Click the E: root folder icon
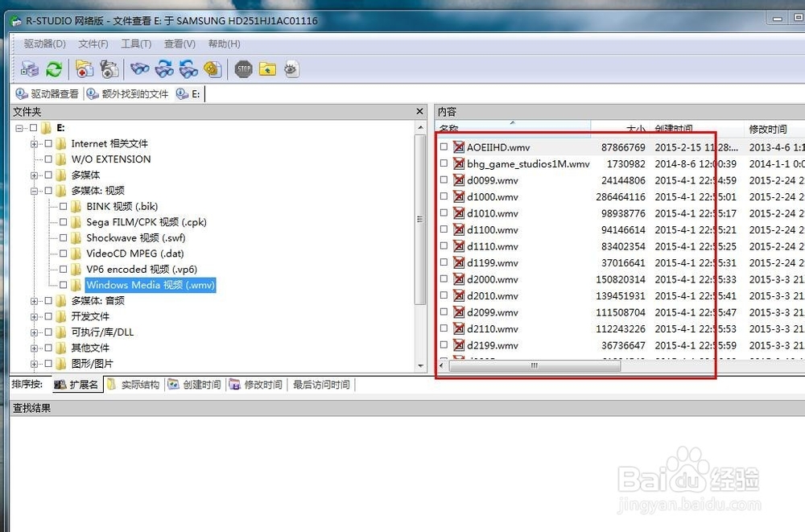 tap(46, 128)
